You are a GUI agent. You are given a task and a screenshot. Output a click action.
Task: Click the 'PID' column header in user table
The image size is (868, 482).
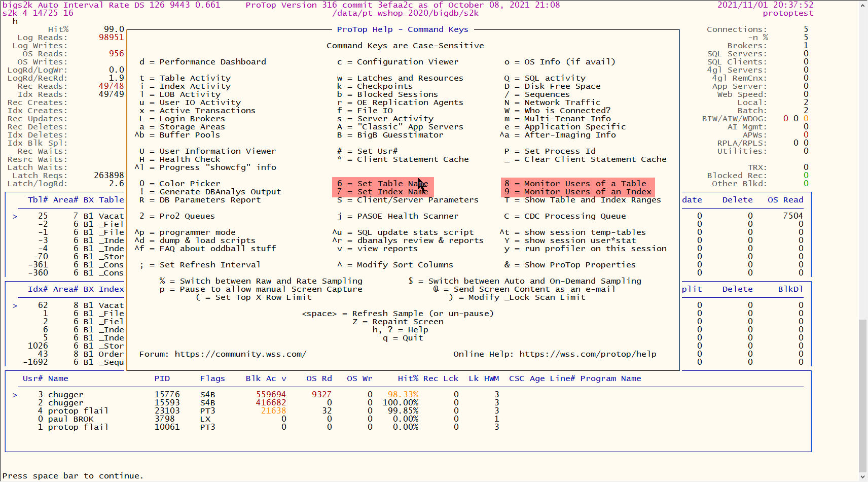point(162,378)
